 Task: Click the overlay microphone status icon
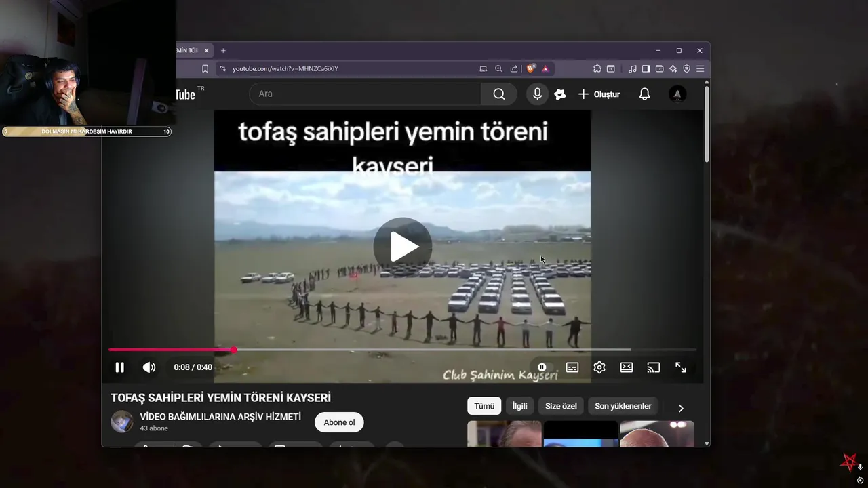pyautogui.click(x=860, y=467)
